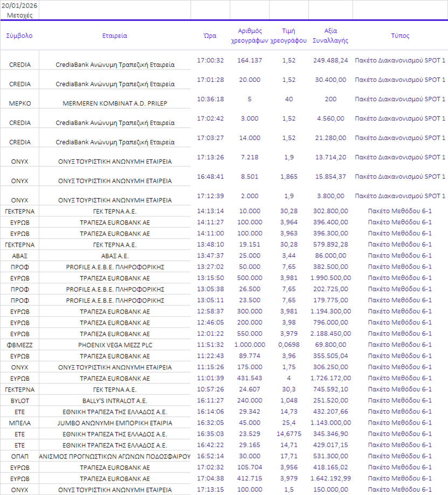
Task: Click the ΦΒΜΕΖΖ symbol cell
Action: click(x=19, y=345)
